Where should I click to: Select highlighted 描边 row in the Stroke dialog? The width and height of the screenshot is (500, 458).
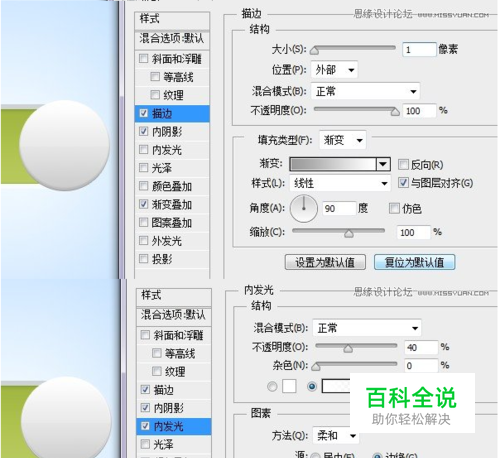172,114
